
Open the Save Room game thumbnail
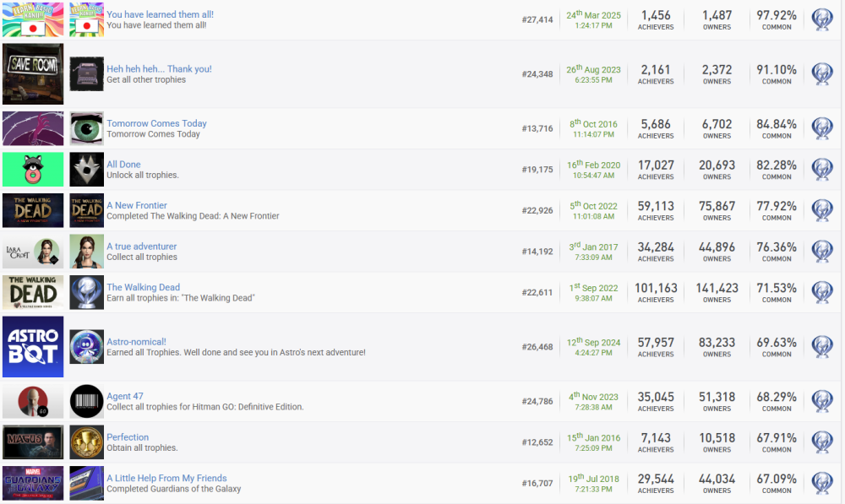point(33,74)
